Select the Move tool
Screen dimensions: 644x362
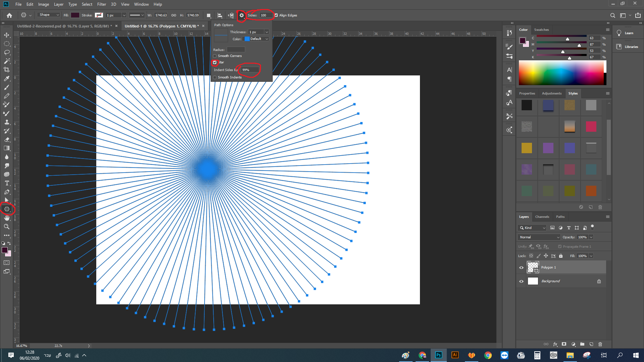click(7, 35)
